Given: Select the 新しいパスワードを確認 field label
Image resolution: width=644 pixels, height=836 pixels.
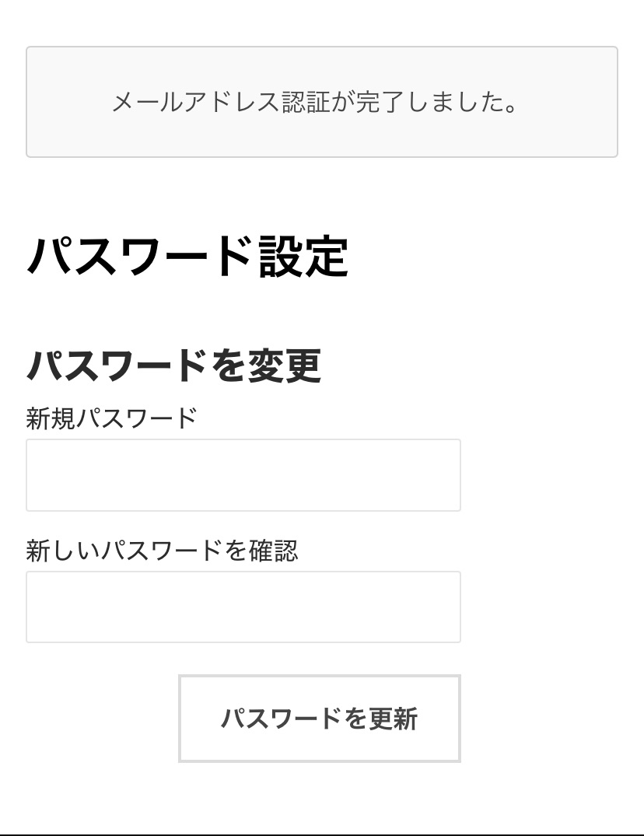Looking at the screenshot, I should (162, 551).
